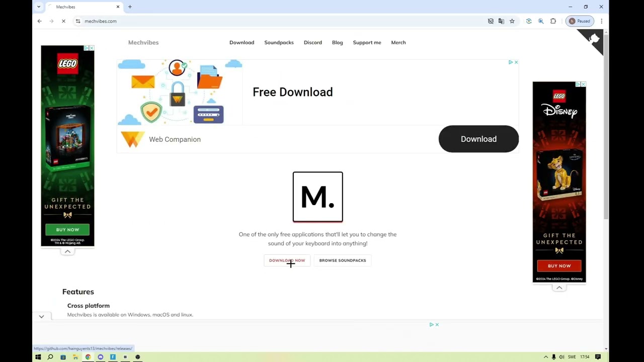This screenshot has height=362, width=644.
Task: Open Discord from the taskbar
Action: tap(101, 357)
